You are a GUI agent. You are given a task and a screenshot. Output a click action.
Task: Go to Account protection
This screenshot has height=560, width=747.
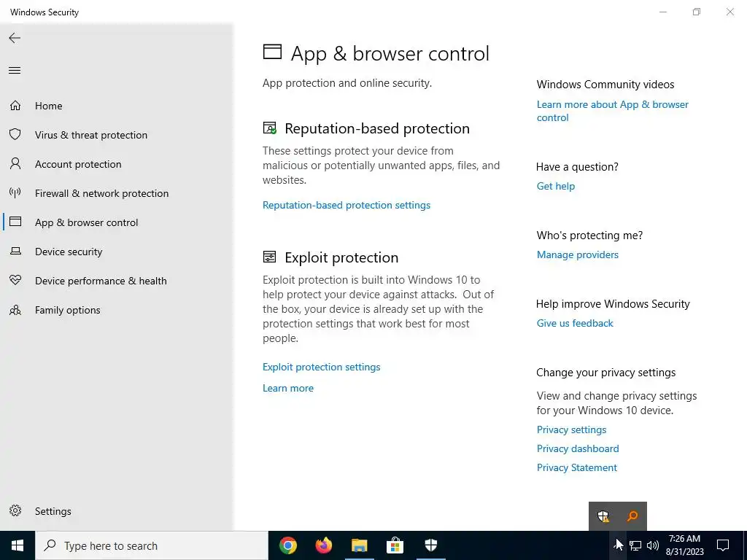(78, 164)
